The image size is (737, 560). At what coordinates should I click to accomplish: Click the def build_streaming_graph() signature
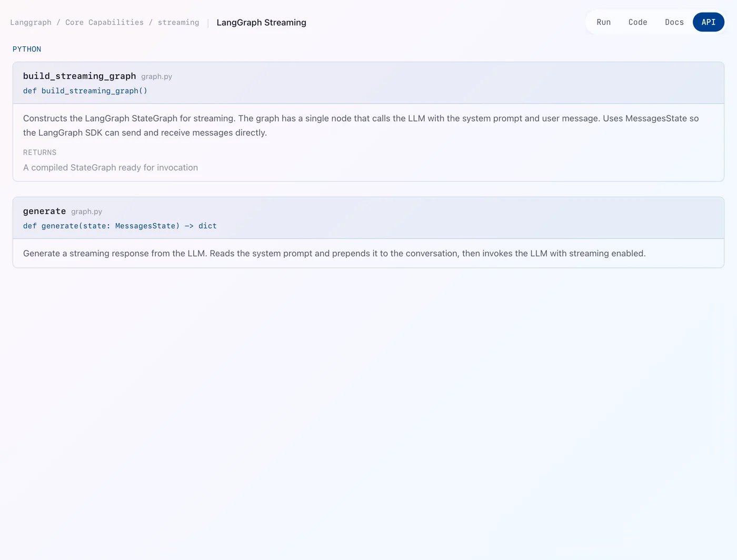[x=85, y=91]
